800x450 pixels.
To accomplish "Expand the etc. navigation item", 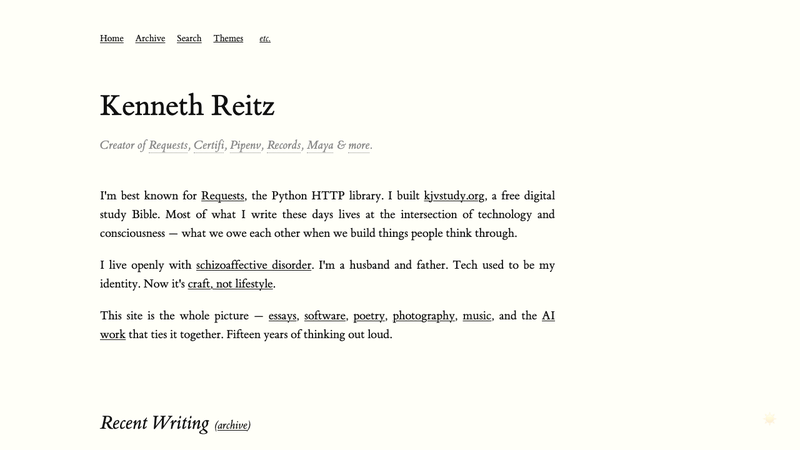I will [265, 39].
